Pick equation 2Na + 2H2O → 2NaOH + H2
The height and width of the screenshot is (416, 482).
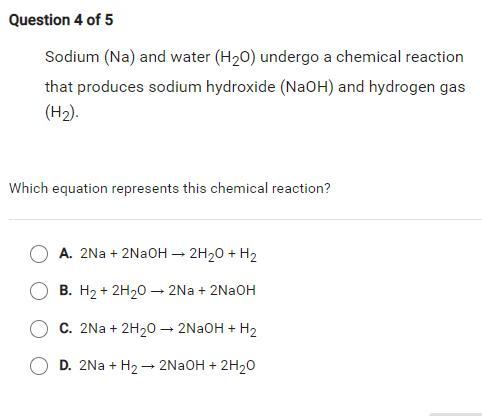click(168, 330)
